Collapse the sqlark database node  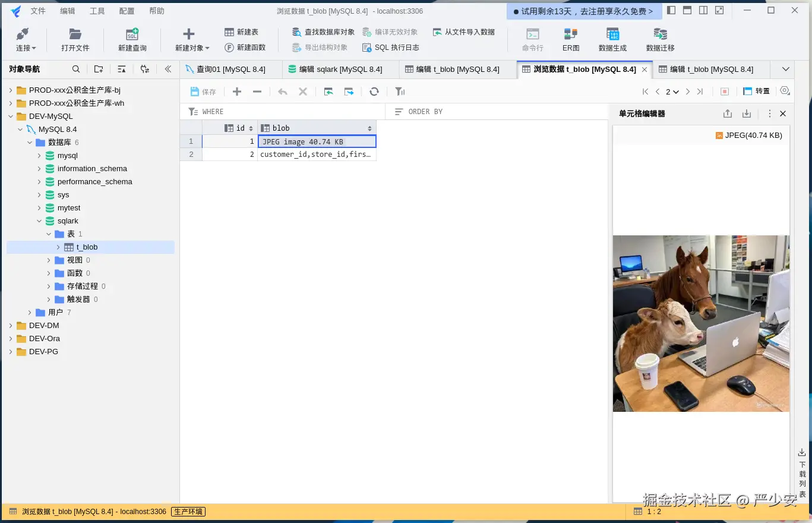click(39, 220)
